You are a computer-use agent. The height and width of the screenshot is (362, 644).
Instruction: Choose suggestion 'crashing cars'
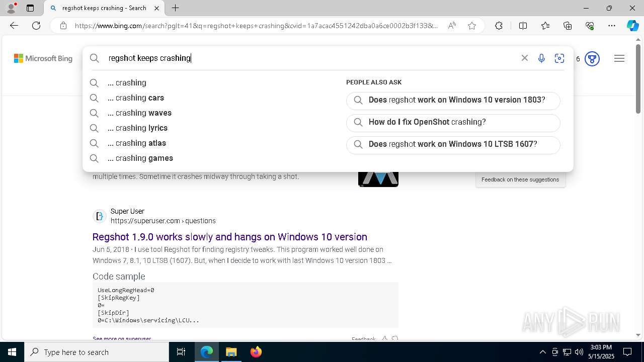[x=136, y=98]
